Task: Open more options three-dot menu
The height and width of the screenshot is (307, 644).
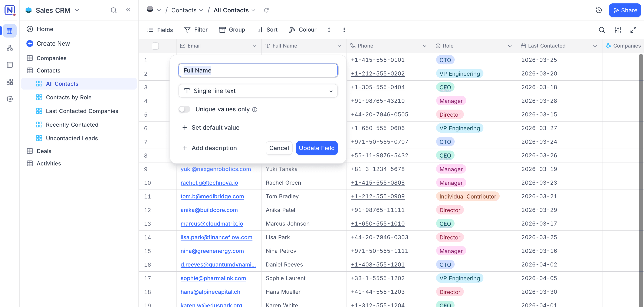Action: tap(344, 30)
